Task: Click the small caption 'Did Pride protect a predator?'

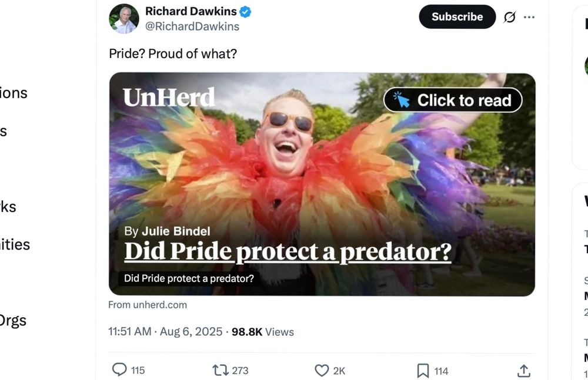Action: point(189,278)
